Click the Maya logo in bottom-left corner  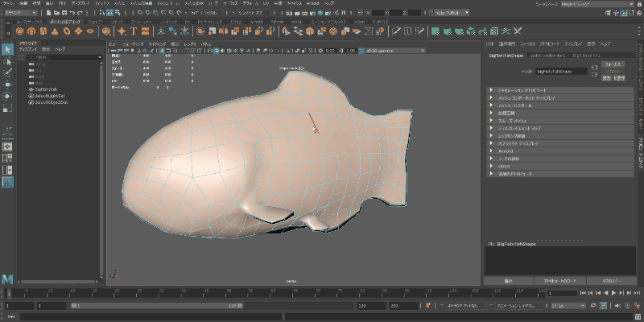[x=7, y=278]
